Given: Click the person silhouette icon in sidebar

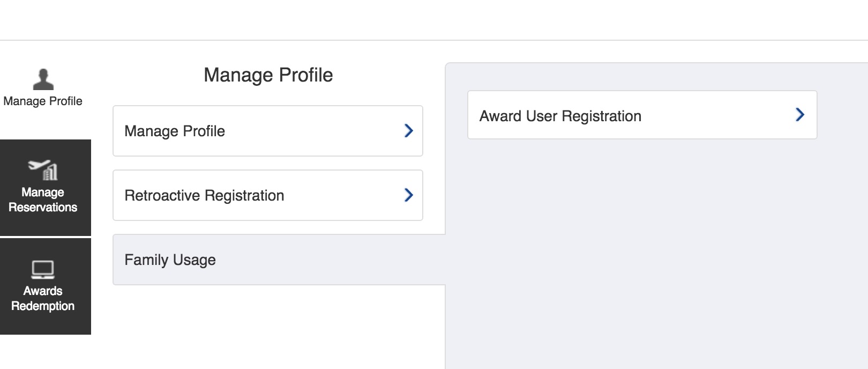Looking at the screenshot, I should 43,79.
